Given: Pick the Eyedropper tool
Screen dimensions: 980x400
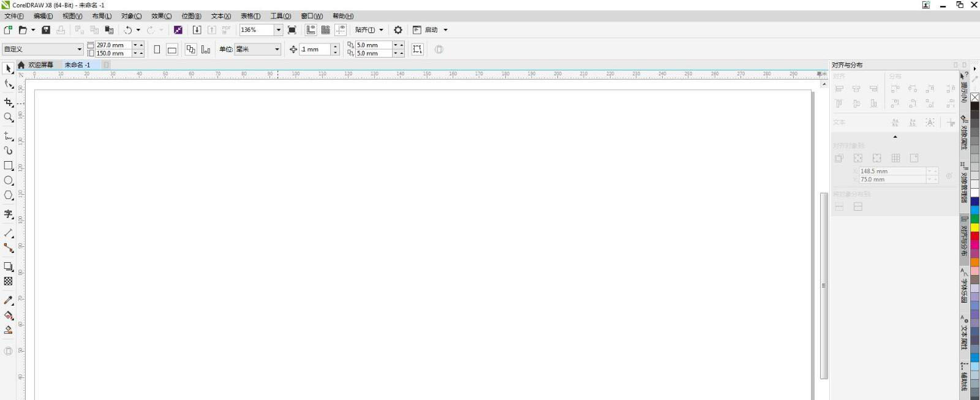Looking at the screenshot, I should click(x=8, y=300).
